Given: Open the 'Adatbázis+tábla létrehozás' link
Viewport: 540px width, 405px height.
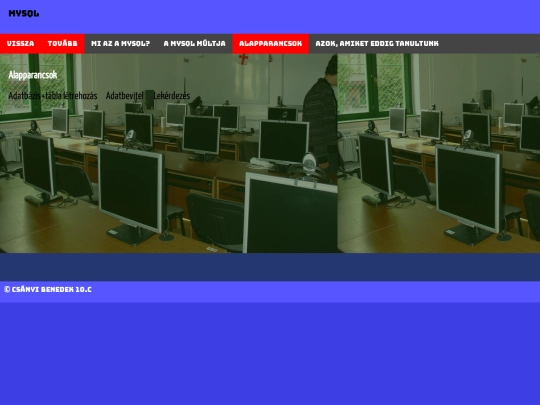Looking at the screenshot, I should (53, 96).
